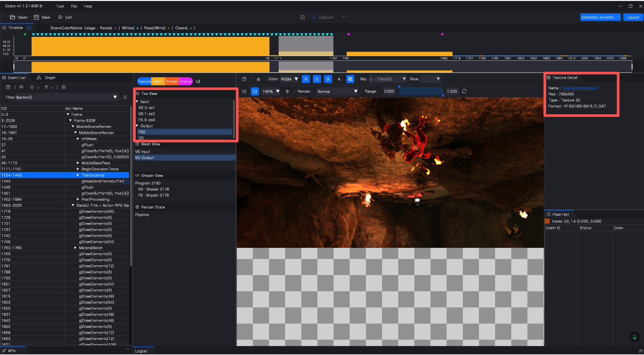Click the actual size 1:1 icon
644x355 pixels.
(244, 91)
